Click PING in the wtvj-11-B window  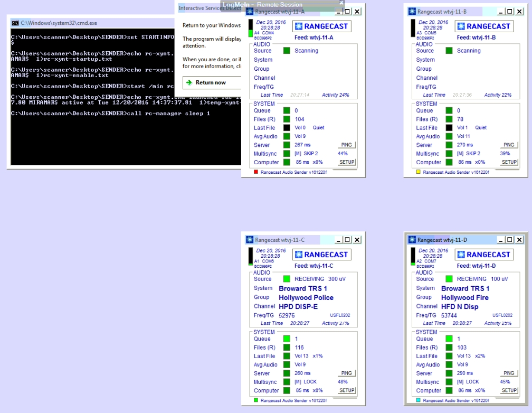509,145
